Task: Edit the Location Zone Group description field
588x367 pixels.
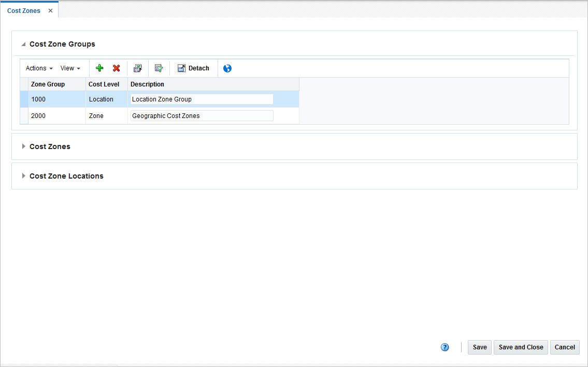Action: [x=202, y=99]
